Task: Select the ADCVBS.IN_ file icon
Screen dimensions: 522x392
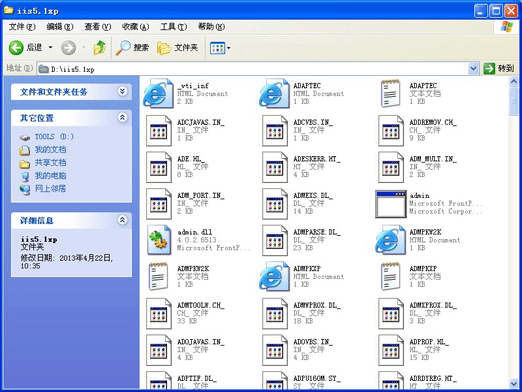Action: pos(275,130)
